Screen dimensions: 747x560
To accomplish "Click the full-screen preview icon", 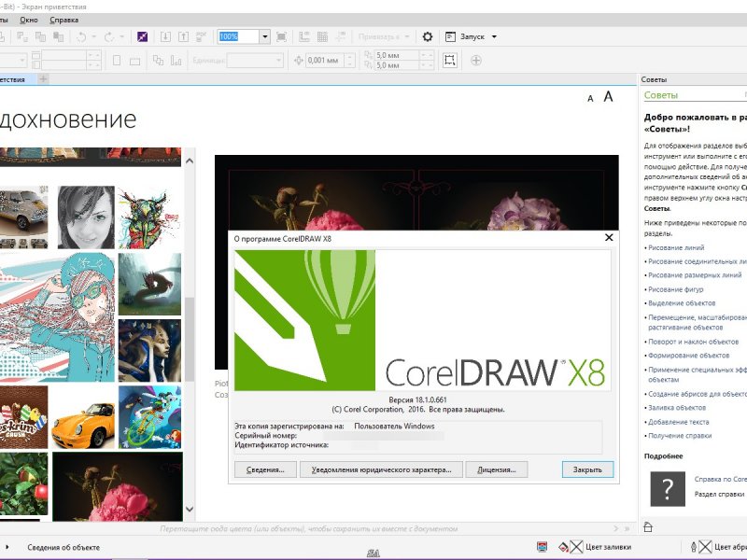I will [282, 36].
